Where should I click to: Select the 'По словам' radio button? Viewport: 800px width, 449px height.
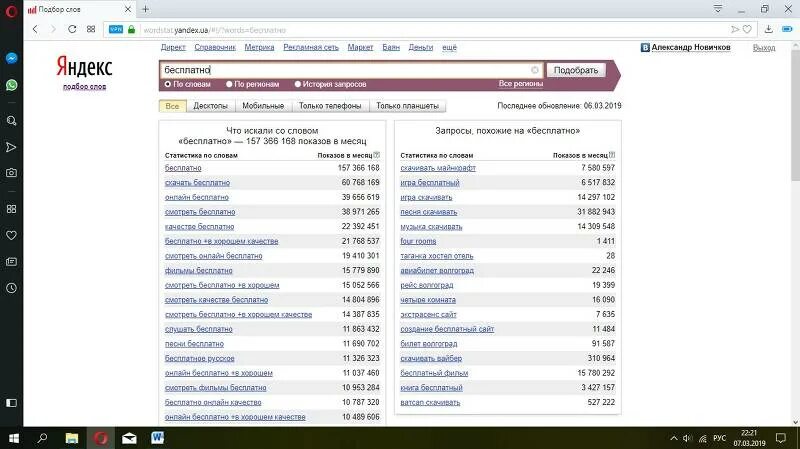click(x=167, y=84)
